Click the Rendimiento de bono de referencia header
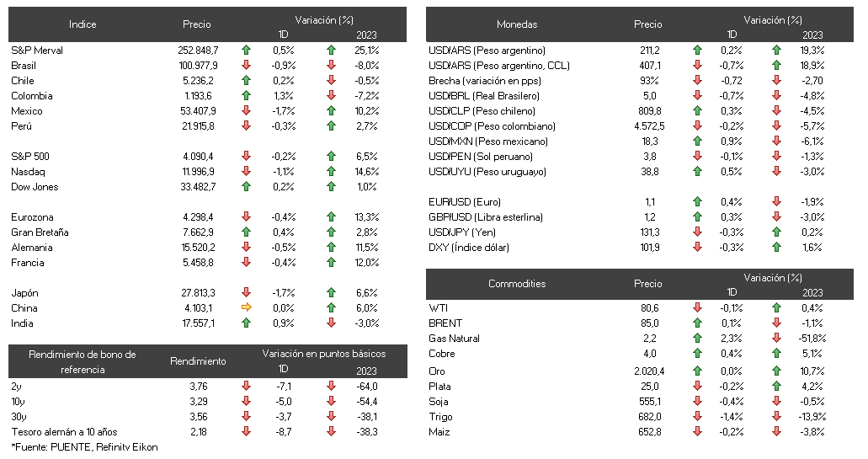Image resolution: width=868 pixels, height=459 pixels. pos(83,361)
